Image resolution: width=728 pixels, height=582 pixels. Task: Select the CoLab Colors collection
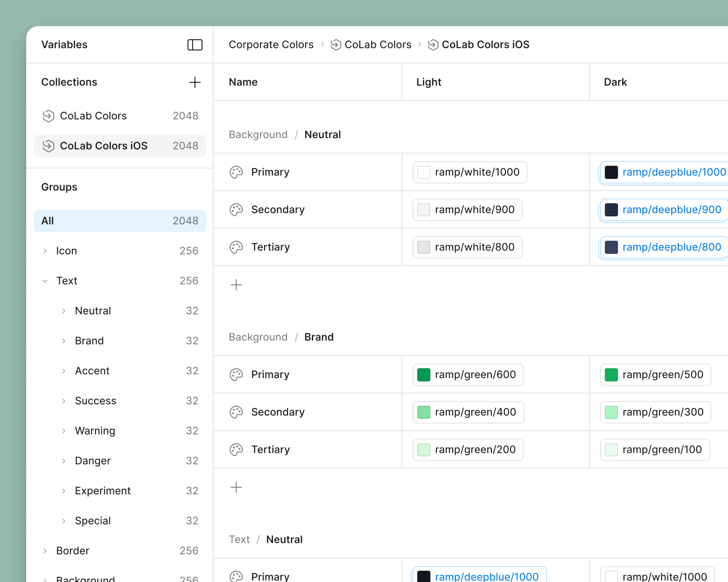pos(120,116)
